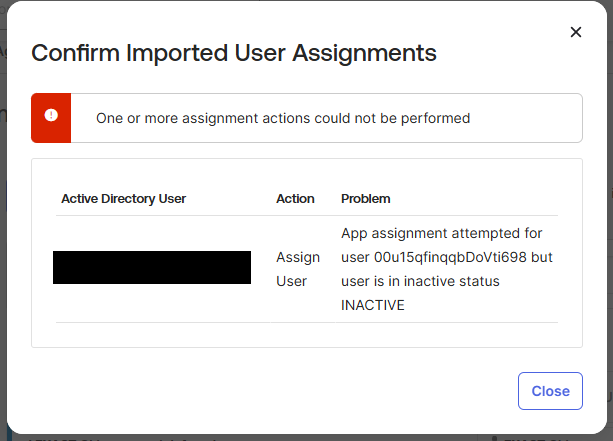Click the inactive status problem message

[x=447, y=269]
